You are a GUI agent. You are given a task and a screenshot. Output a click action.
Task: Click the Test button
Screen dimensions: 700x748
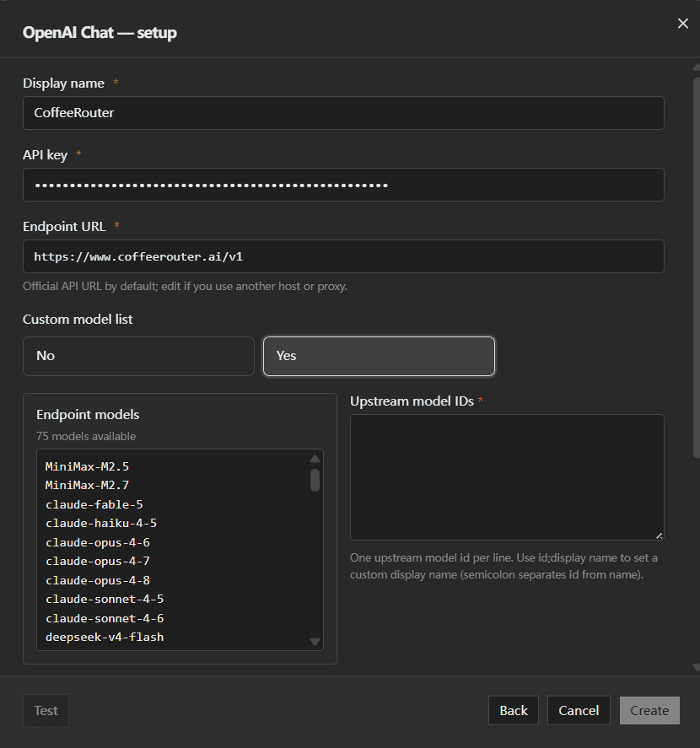46,710
